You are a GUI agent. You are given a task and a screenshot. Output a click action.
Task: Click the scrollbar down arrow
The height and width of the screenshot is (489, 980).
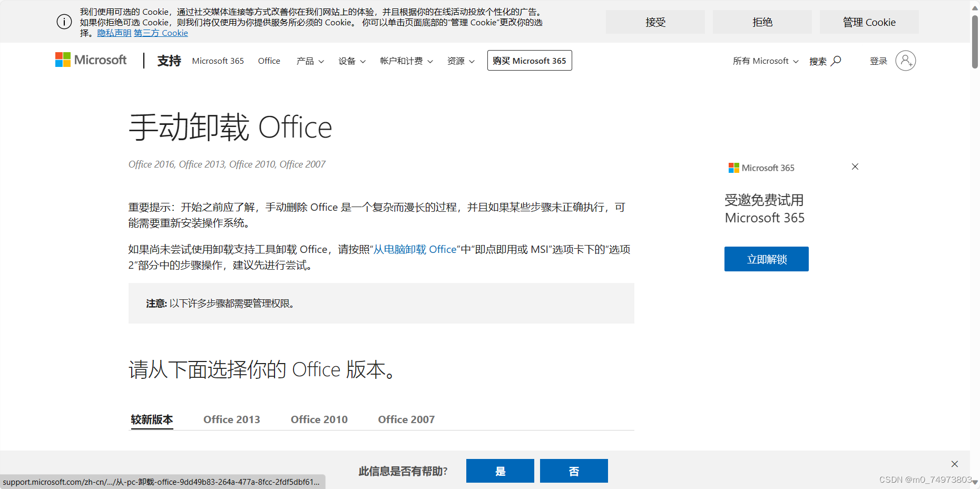coord(975,483)
